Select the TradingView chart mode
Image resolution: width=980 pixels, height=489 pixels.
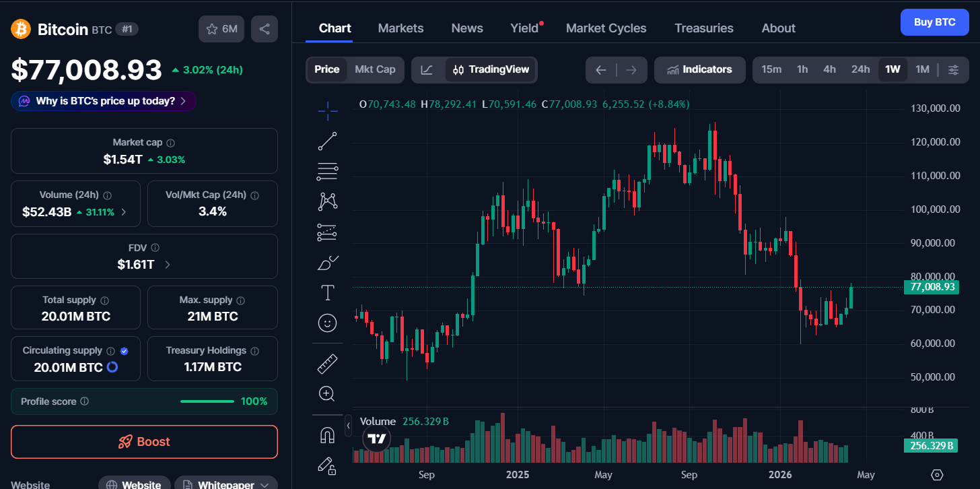pyautogui.click(x=491, y=69)
